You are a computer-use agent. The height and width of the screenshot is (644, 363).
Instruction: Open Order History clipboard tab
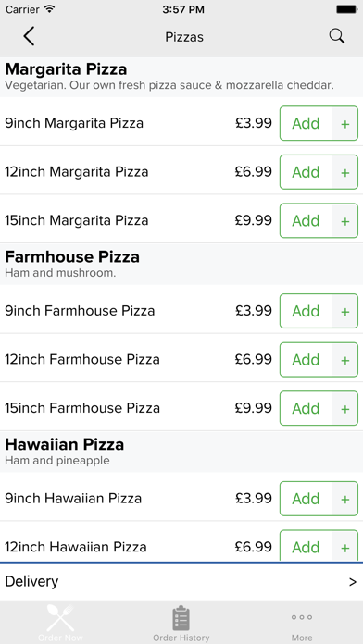(181, 623)
